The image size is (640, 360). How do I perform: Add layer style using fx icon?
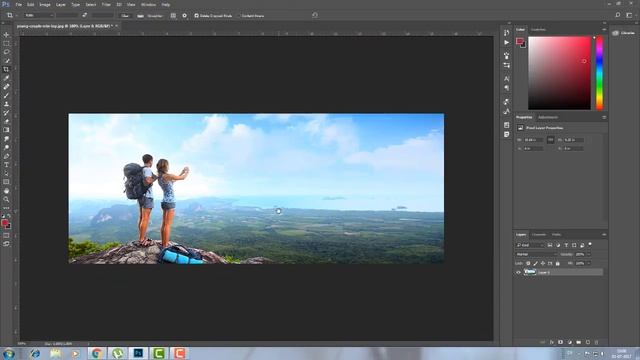[551, 342]
